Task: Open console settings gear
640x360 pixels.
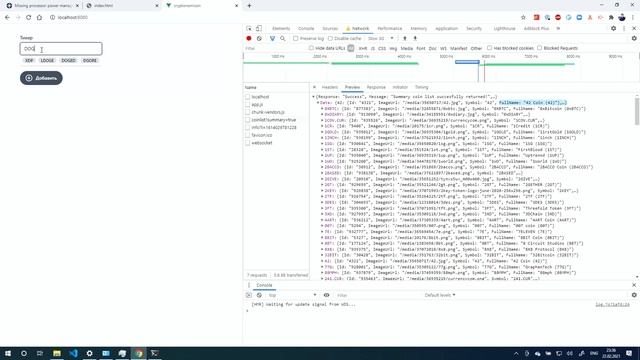Action: (x=634, y=295)
